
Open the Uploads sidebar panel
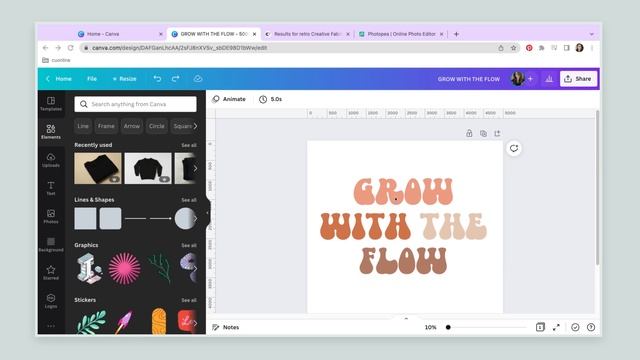point(51,160)
